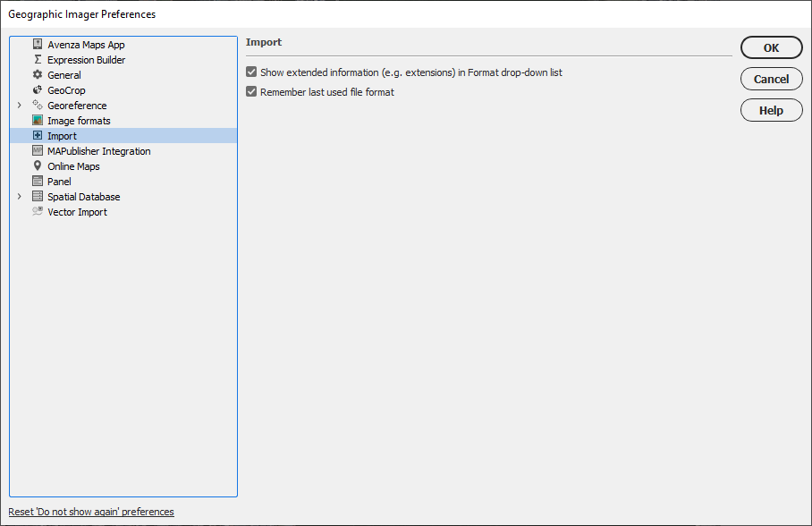
Task: Click the General gear icon
Action: click(x=38, y=74)
